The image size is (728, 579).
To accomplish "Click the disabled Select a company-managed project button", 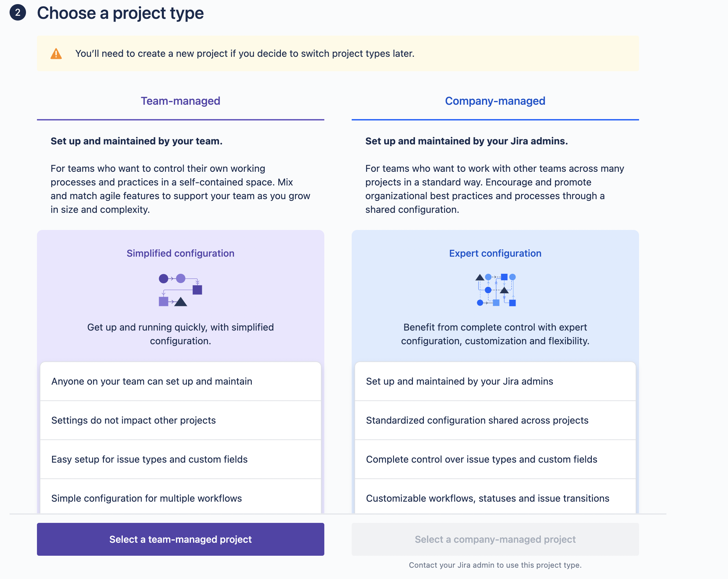I will click(495, 539).
